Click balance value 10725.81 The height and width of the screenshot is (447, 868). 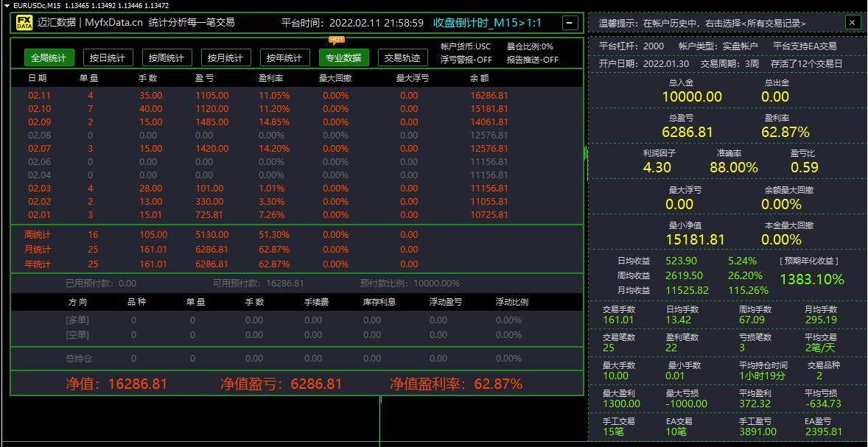click(x=489, y=214)
